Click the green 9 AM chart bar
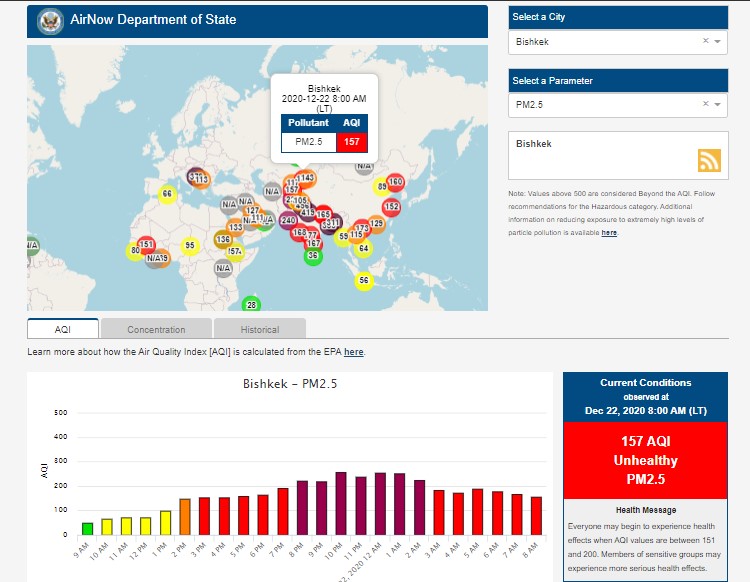This screenshot has width=750, height=582. point(87,528)
